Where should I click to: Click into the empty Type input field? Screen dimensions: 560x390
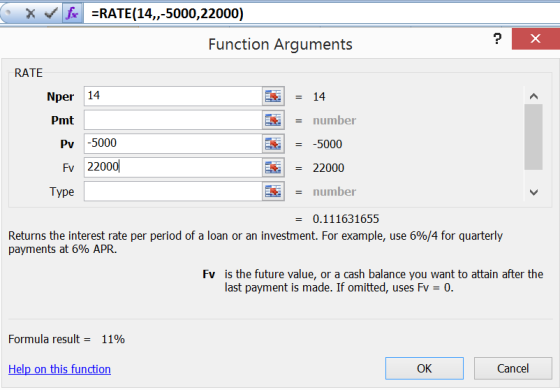click(x=173, y=191)
